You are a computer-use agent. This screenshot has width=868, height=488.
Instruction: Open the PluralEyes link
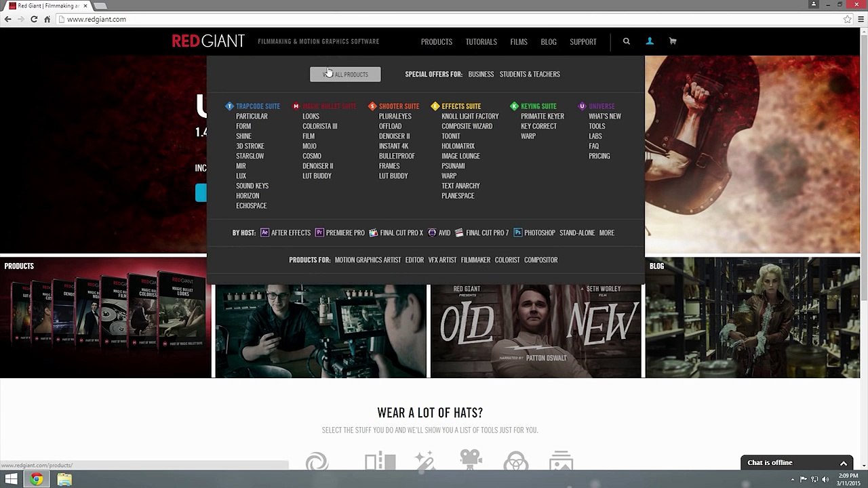[x=395, y=117]
